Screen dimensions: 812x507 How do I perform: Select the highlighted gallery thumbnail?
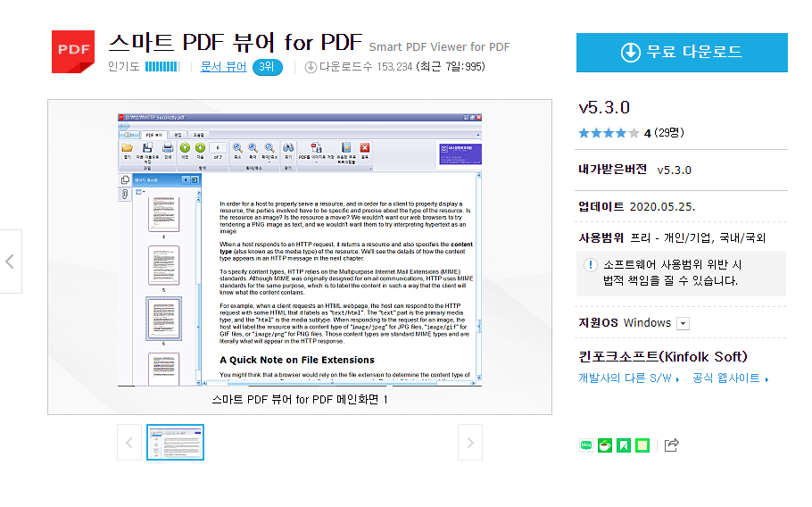click(175, 442)
